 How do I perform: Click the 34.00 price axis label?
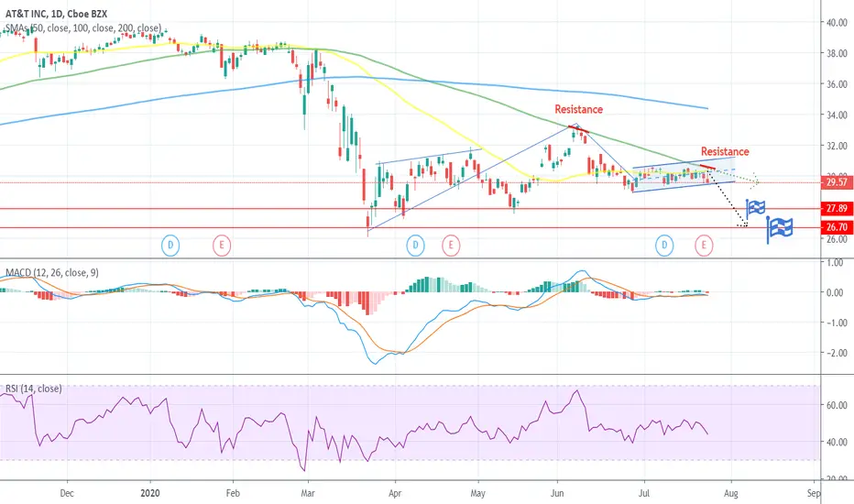pyautogui.click(x=838, y=115)
